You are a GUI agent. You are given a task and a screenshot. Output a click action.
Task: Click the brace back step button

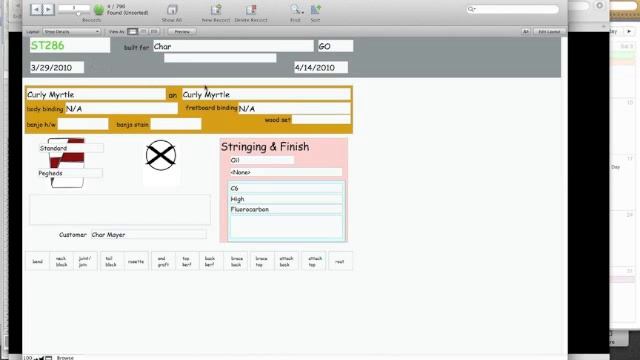coord(236,261)
